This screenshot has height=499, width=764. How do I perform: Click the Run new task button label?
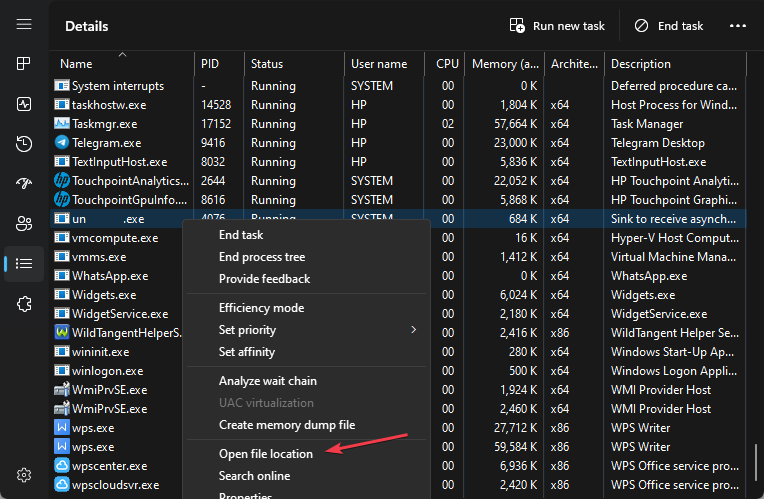pyautogui.click(x=569, y=26)
